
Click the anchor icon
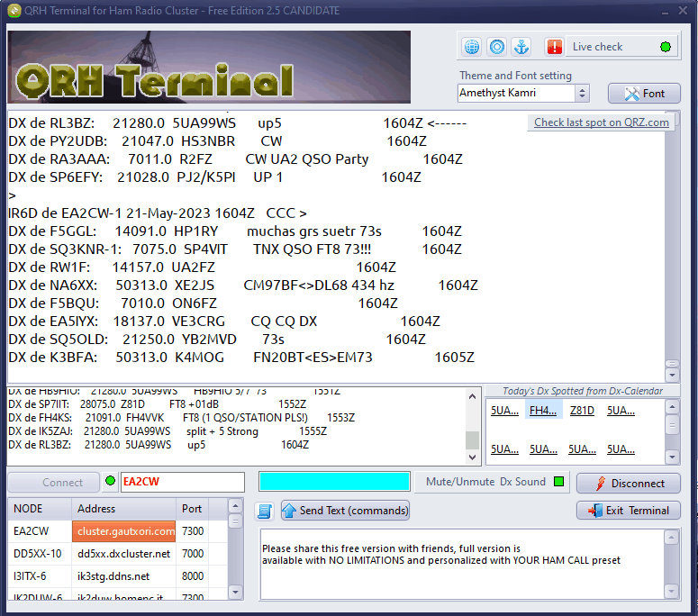tap(521, 47)
